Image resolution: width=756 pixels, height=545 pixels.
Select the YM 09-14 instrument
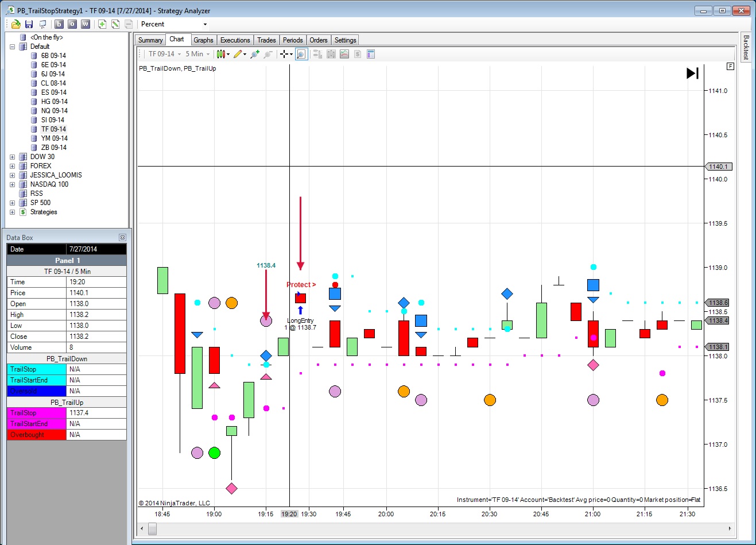click(54, 138)
